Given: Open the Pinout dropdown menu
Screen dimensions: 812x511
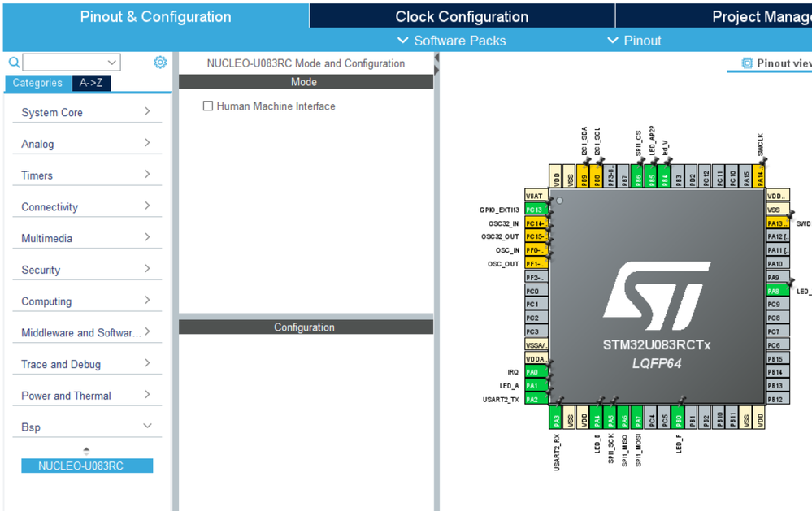Looking at the screenshot, I should pyautogui.click(x=634, y=41).
